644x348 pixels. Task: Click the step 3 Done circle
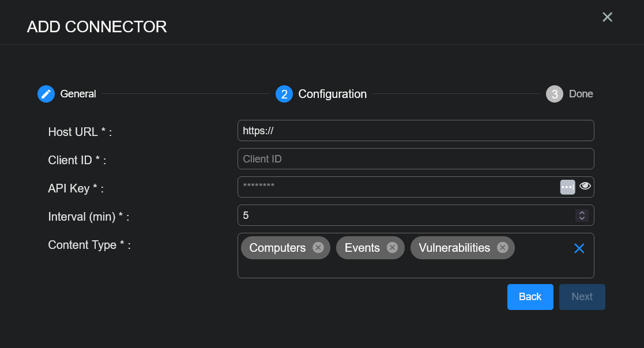(554, 94)
